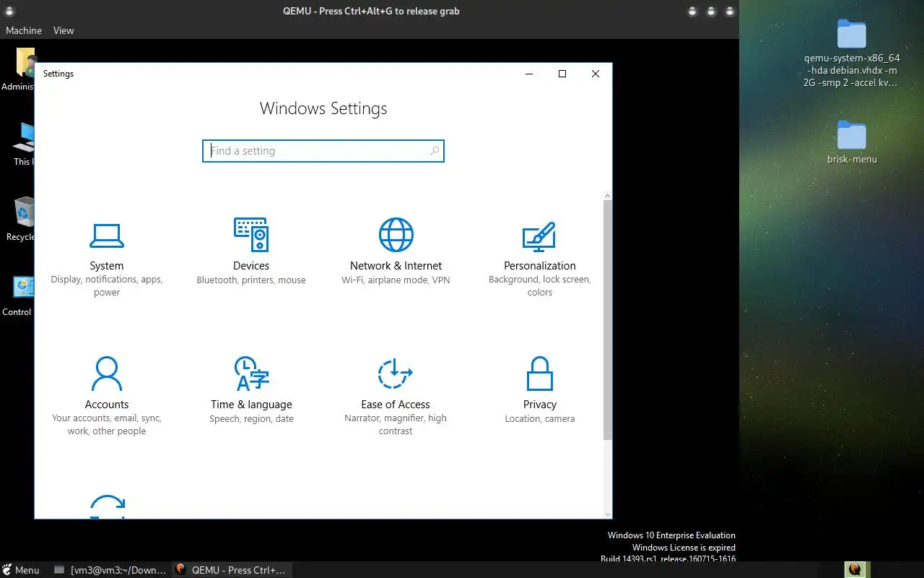924x578 pixels.
Task: Open the Time & language clock icon
Action: coord(251,374)
